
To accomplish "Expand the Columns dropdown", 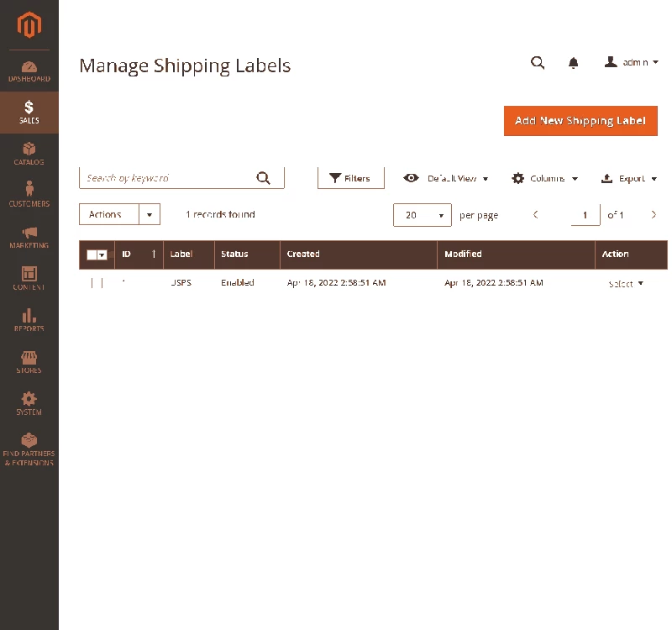I will coord(544,178).
